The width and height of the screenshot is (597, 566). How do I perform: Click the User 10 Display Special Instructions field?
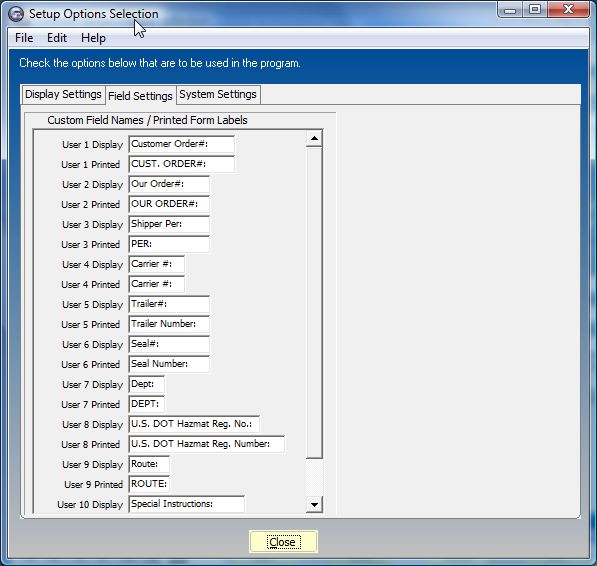point(187,504)
